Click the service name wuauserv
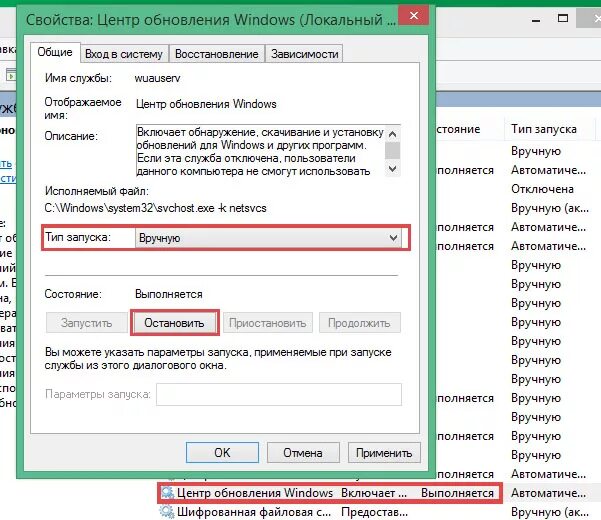Viewport: 601px width, 520px height. pyautogui.click(x=157, y=78)
